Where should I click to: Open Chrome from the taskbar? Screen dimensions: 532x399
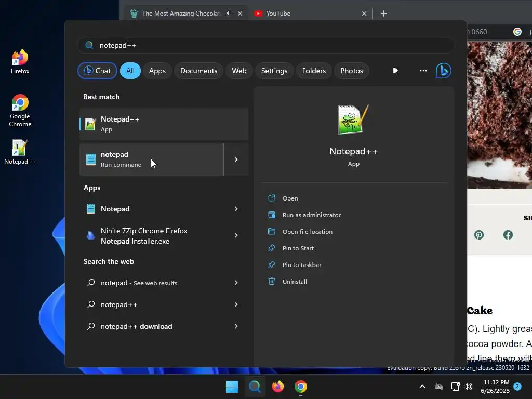(x=301, y=387)
